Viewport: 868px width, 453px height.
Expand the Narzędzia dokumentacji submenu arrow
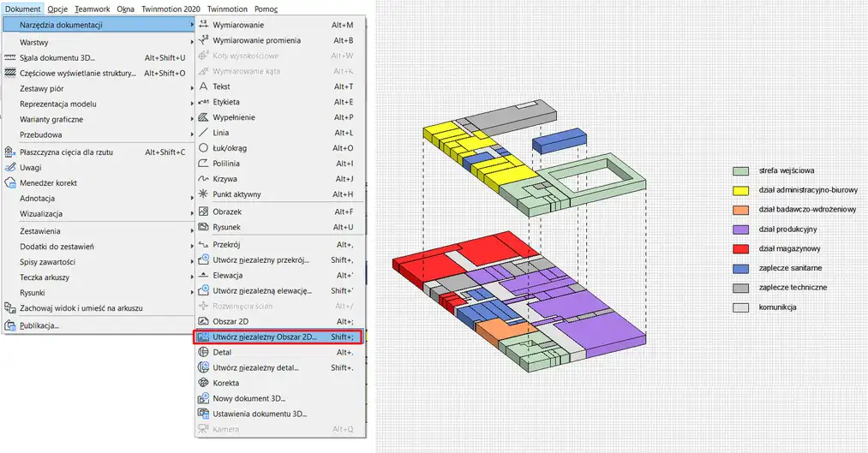click(x=192, y=25)
